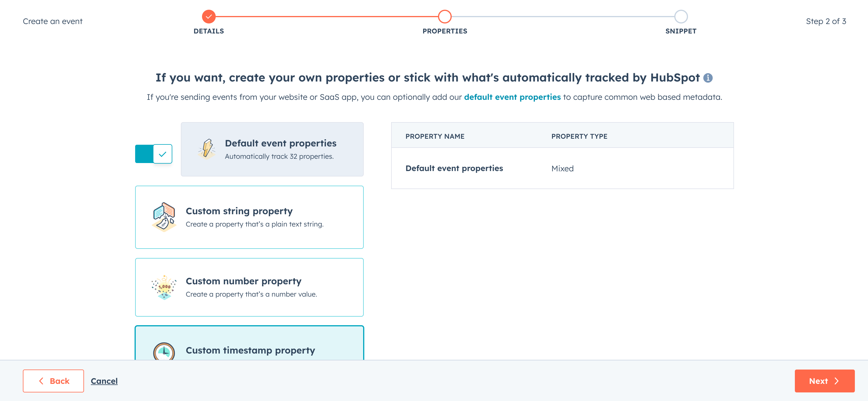Screen dimensions: 868x401
Task: Click the info icon beside the heading
Action: click(708, 78)
